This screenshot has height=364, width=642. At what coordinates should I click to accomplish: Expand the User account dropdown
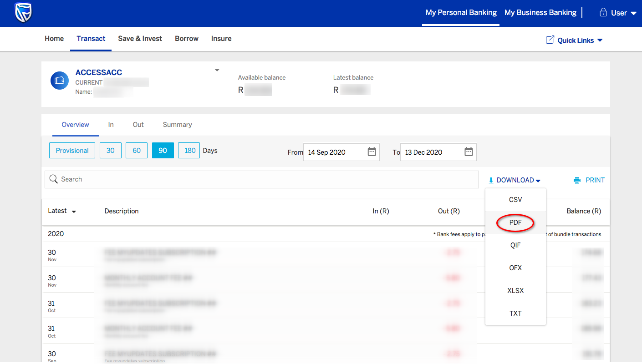(x=633, y=13)
